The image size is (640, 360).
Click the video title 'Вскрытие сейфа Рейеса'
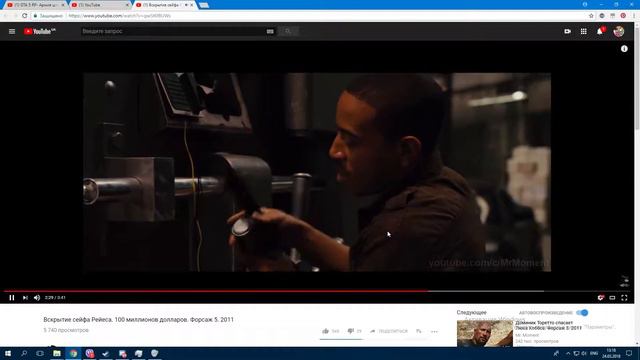click(x=138, y=320)
